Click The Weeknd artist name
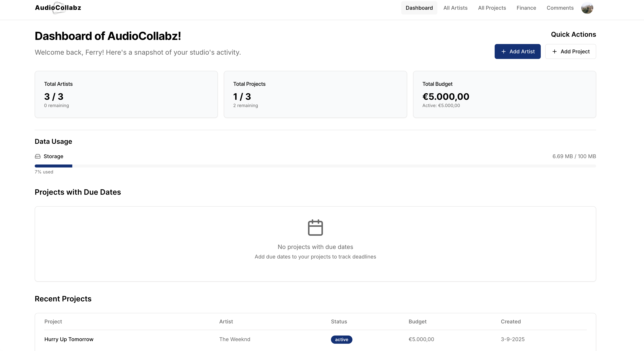 (x=234, y=339)
